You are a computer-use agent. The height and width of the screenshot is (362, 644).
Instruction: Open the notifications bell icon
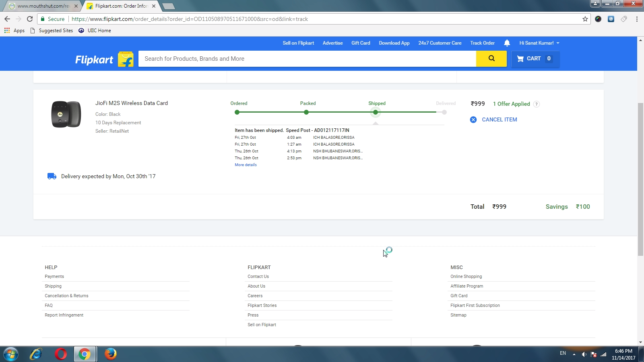pyautogui.click(x=507, y=43)
